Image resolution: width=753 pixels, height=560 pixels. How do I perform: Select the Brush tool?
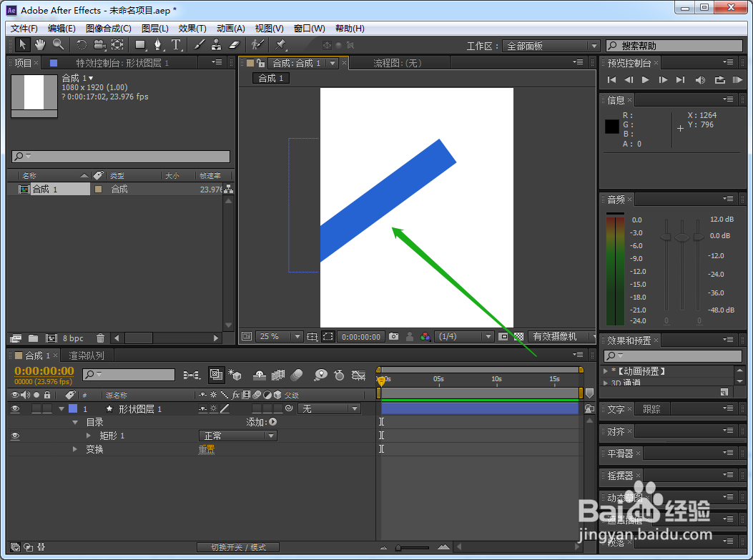click(x=199, y=44)
